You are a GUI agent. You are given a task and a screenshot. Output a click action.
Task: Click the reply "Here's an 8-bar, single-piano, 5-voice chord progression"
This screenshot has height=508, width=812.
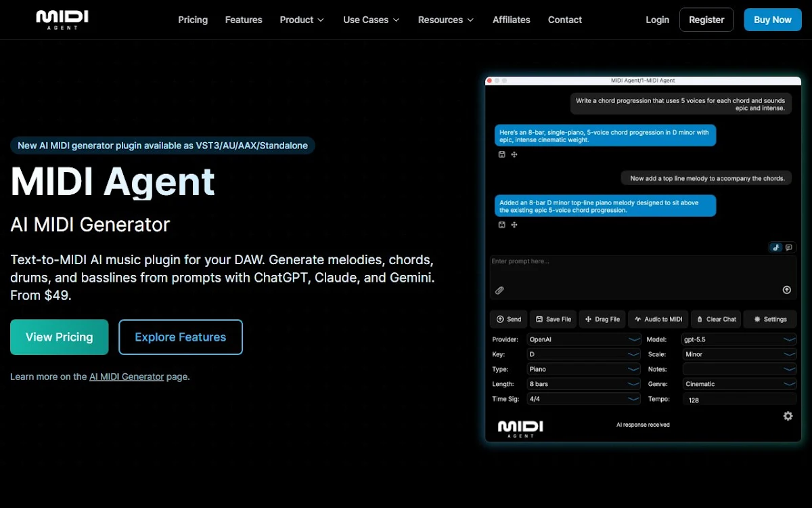(605, 136)
